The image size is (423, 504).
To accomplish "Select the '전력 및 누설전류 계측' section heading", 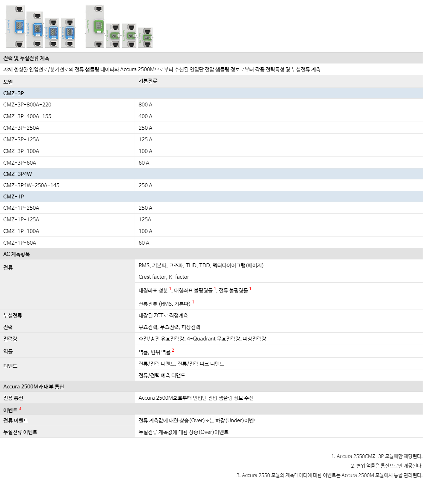I will click(x=26, y=58).
